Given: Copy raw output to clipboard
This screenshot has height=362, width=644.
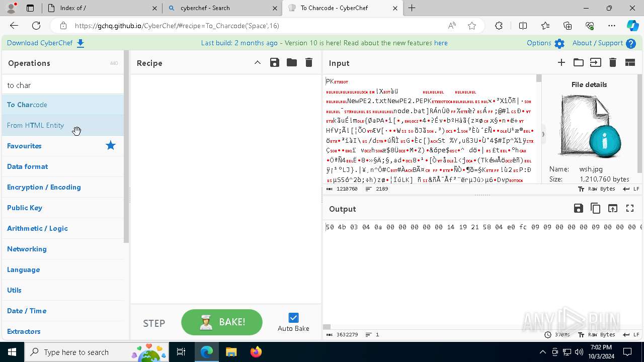Looking at the screenshot, I should click(596, 208).
